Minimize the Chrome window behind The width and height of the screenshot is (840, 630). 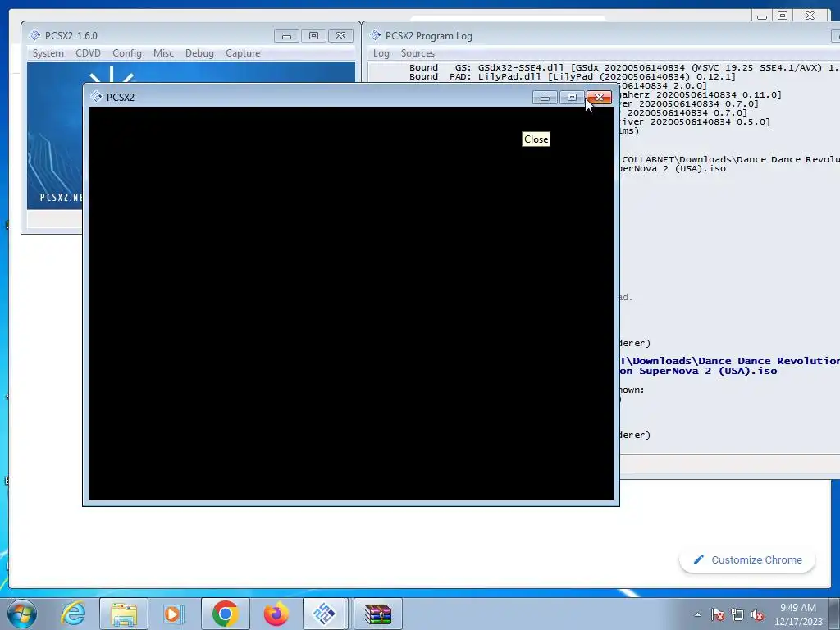click(x=762, y=16)
